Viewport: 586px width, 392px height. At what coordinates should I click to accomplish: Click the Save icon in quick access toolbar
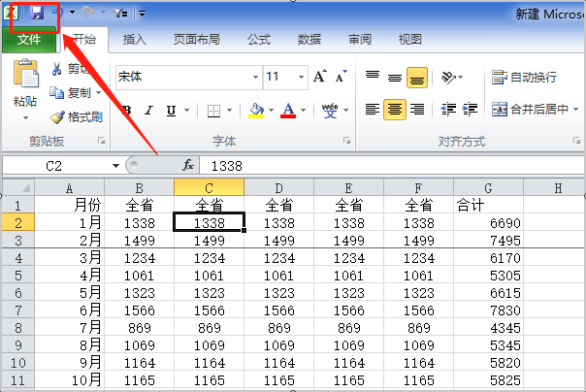click(37, 13)
